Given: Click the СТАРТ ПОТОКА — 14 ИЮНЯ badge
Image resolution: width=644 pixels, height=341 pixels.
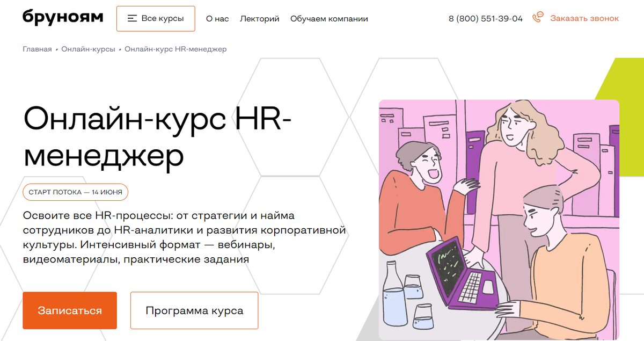Looking at the screenshot, I should (x=76, y=192).
